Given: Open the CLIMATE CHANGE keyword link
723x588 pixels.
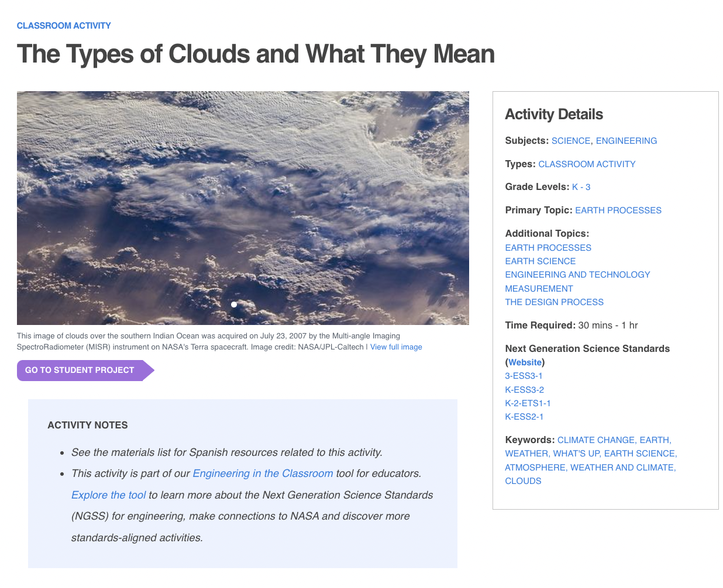Looking at the screenshot, I should [x=595, y=440].
